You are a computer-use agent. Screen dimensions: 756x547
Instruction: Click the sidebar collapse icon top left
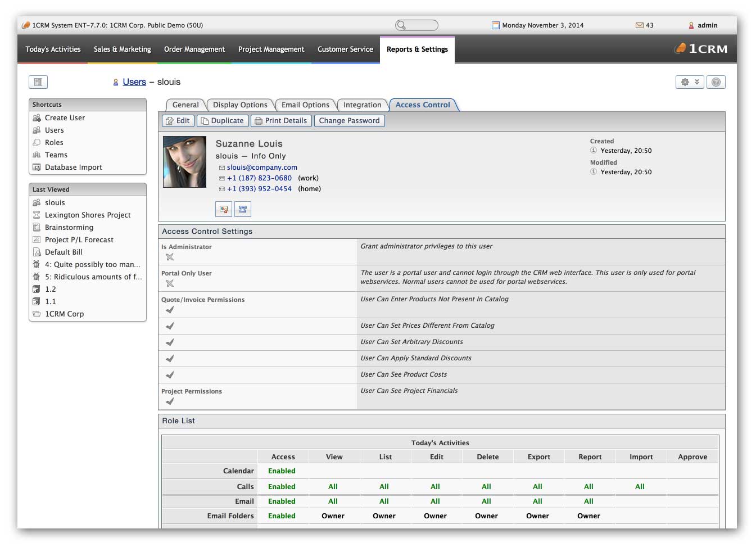(38, 82)
